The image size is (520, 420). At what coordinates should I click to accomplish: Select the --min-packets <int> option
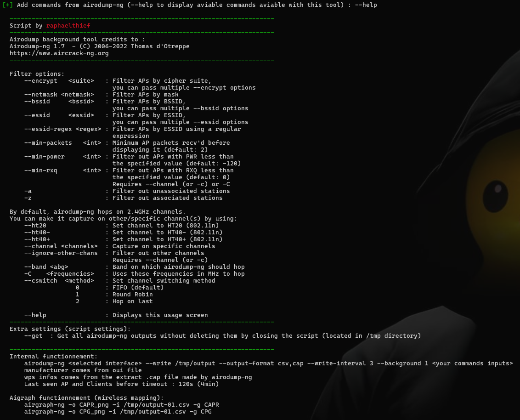(x=62, y=143)
